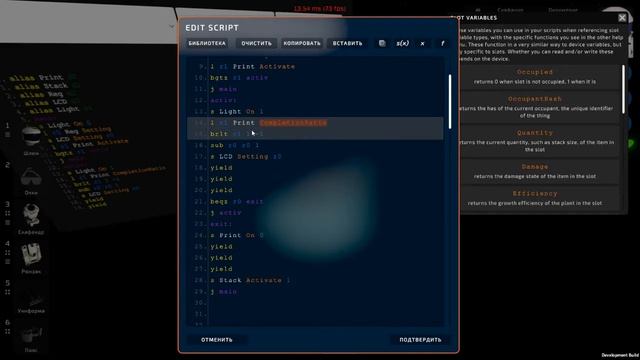Viewport: 640px width, 360px height.
Task: Click the yield on line 18
Action: click(x=221, y=168)
